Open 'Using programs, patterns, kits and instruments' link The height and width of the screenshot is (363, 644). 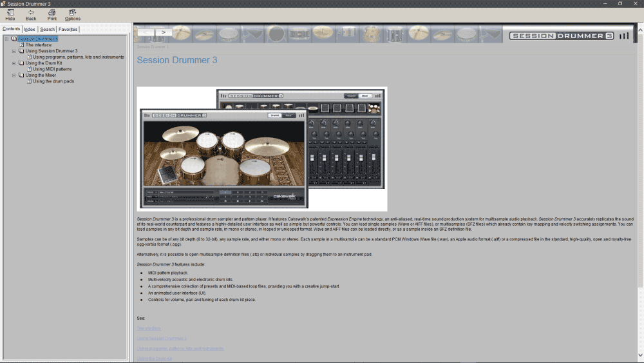pos(180,348)
